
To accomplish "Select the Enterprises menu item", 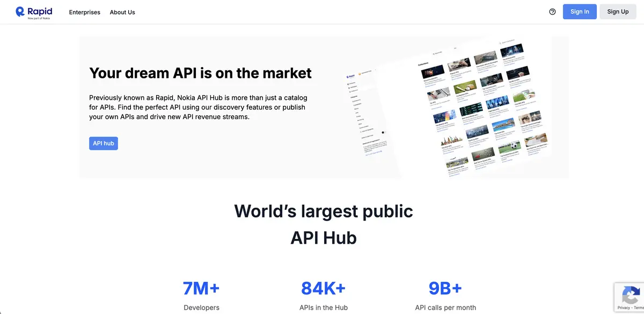I will 84,12.
